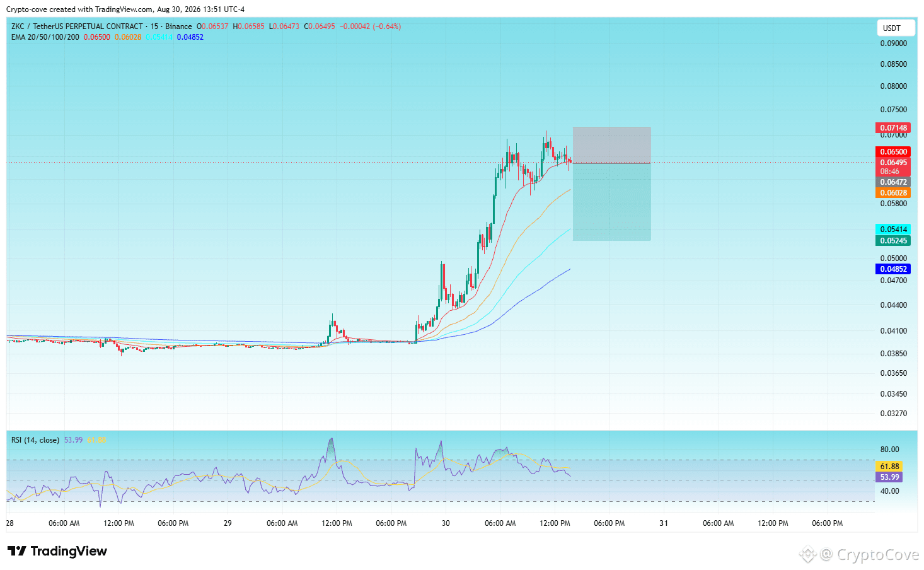Screen dimensions: 924x570
Task: Click the close value C0.06495 in legend
Action: 320,26
